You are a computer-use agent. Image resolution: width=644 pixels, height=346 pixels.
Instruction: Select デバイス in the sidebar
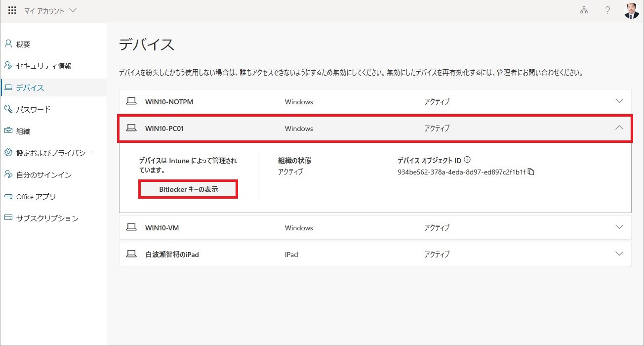[53, 87]
